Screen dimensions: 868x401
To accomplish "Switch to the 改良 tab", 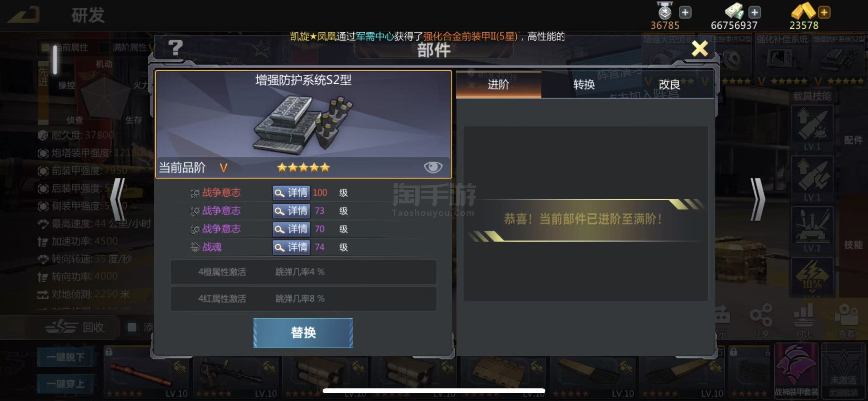I will point(669,85).
